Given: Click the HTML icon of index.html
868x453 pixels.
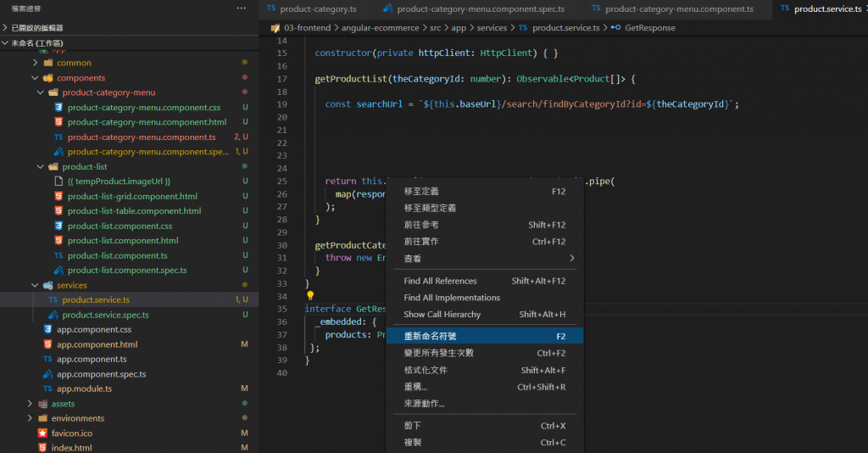Looking at the screenshot, I should [x=42, y=447].
